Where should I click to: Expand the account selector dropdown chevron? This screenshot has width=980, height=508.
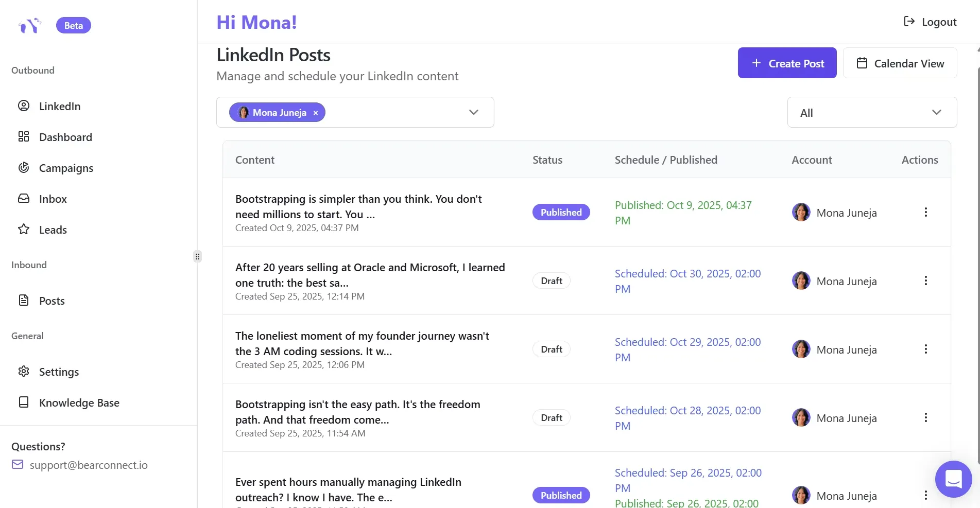tap(473, 112)
